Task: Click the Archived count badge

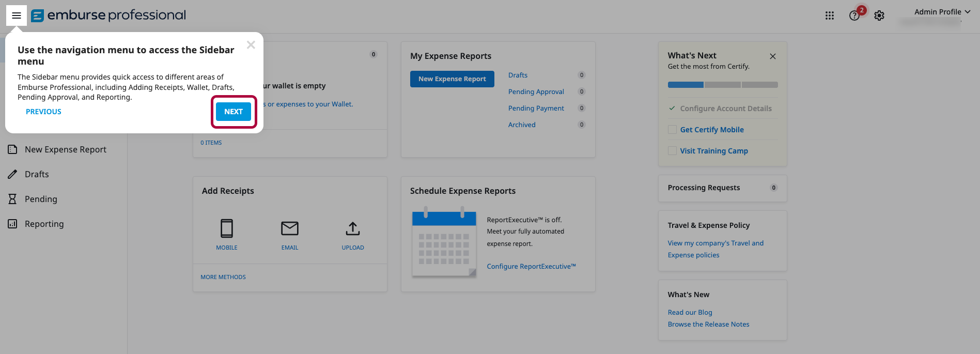Action: (582, 125)
